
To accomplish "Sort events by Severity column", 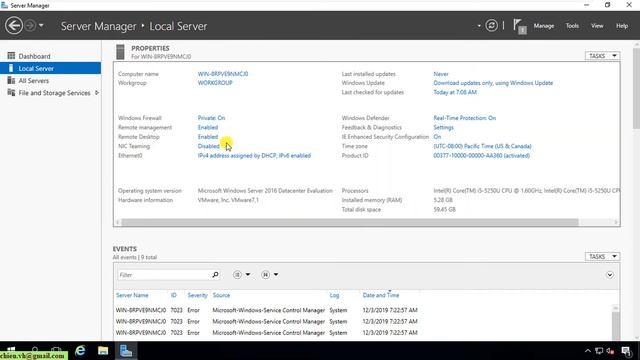I will coord(197,295).
